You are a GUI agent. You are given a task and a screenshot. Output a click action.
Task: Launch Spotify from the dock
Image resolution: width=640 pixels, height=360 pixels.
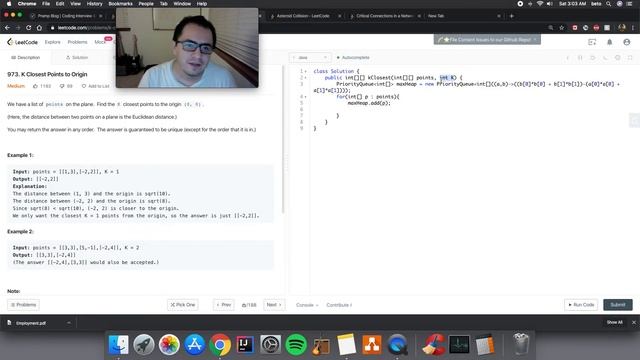[296, 345]
